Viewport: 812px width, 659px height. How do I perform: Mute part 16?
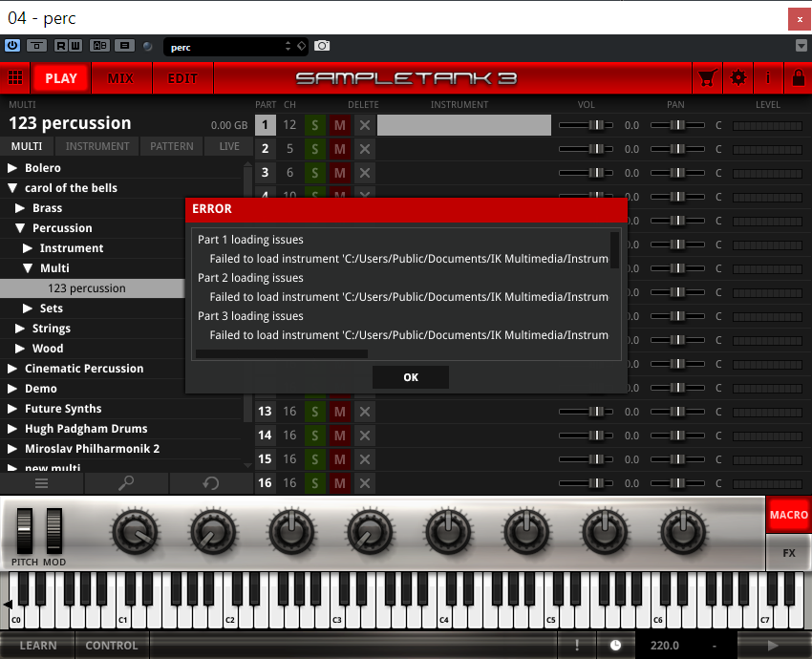340,483
